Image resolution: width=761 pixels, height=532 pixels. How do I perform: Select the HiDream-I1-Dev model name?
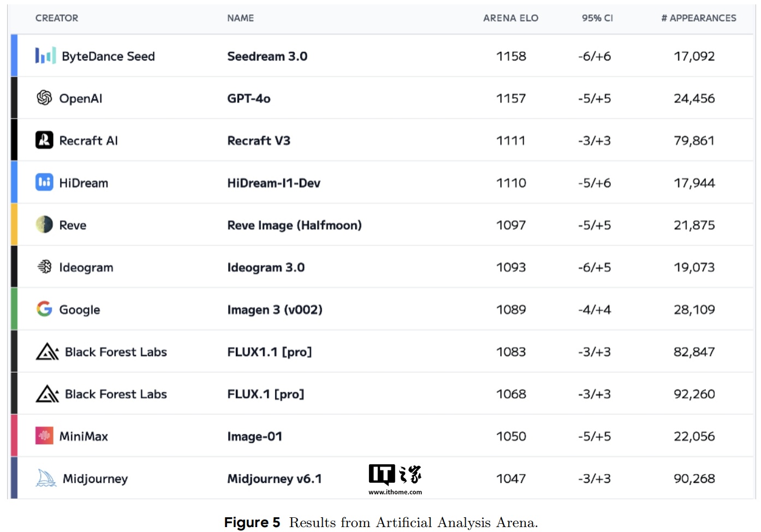tap(274, 183)
